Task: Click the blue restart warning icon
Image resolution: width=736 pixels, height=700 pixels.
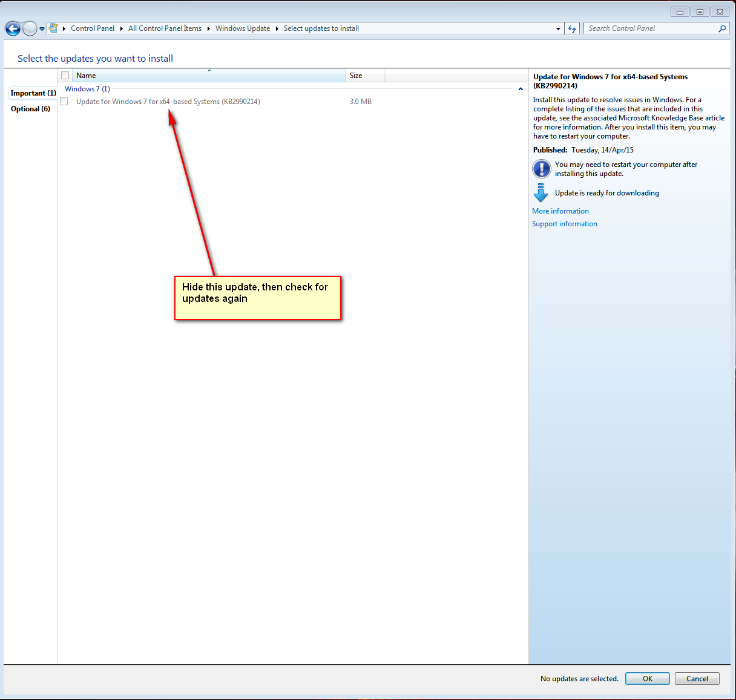Action: pyautogui.click(x=541, y=169)
